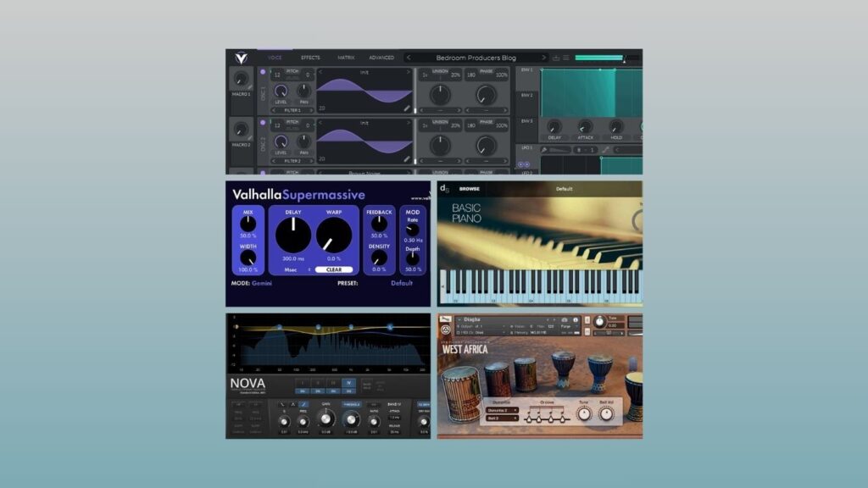
Task: Click the MACRO 2 knob
Action: click(241, 130)
